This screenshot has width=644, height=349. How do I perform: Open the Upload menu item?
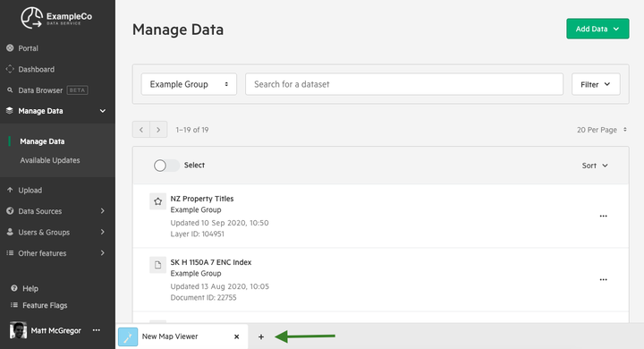[30, 191]
